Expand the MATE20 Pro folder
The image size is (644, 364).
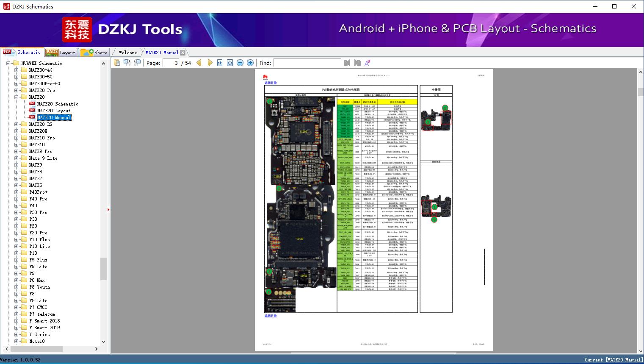pos(16,90)
